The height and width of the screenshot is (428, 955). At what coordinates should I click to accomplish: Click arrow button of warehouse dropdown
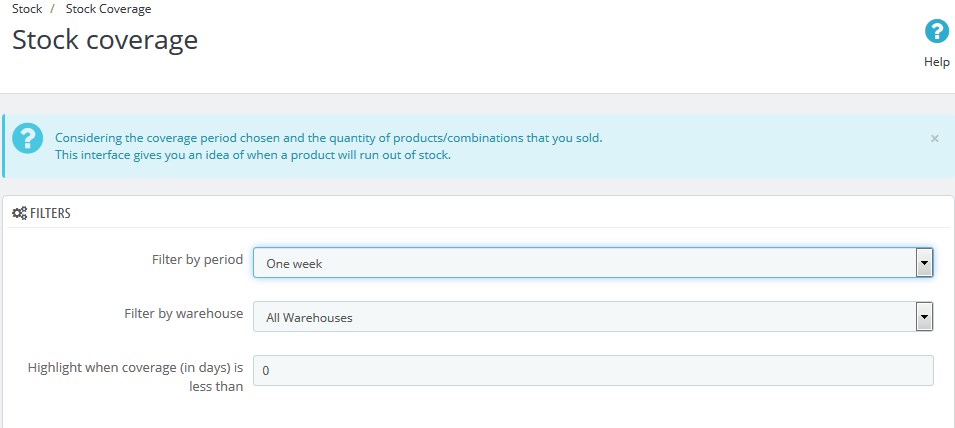[x=925, y=317]
